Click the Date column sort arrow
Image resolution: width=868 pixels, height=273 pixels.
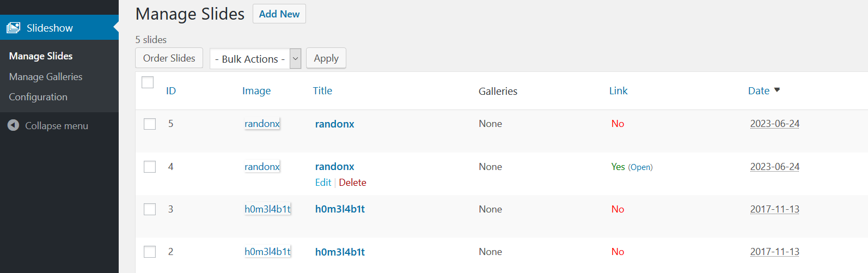tap(777, 90)
